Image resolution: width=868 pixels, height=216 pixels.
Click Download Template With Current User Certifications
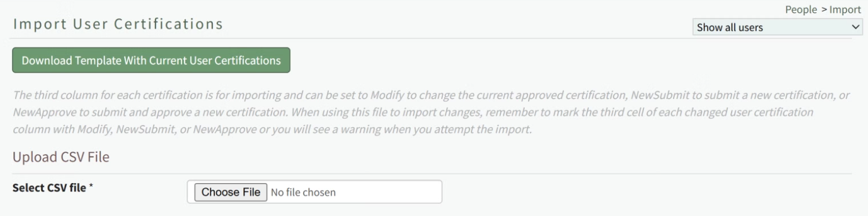point(151,60)
